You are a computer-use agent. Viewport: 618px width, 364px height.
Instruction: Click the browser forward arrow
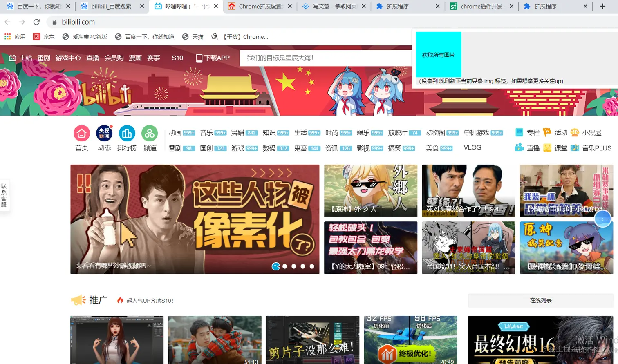(x=22, y=22)
